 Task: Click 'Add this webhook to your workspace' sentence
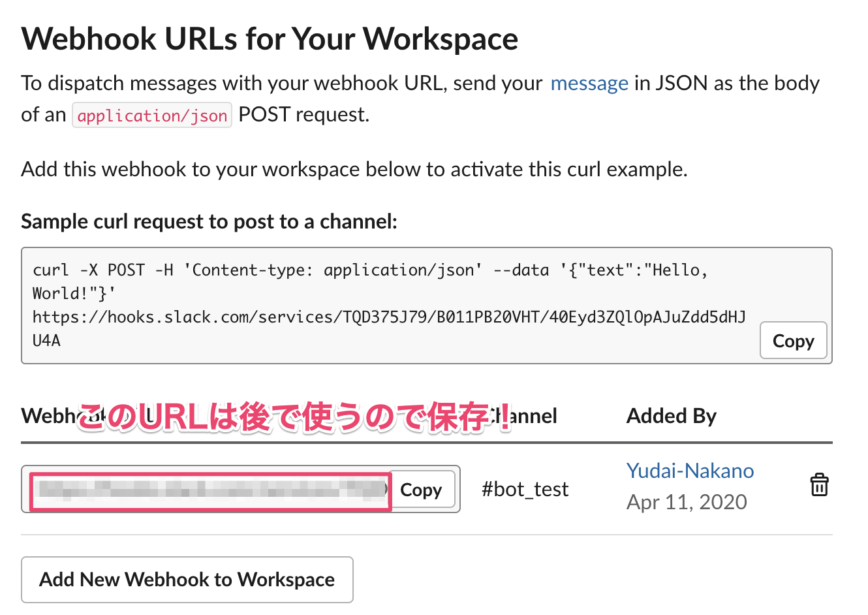click(354, 170)
